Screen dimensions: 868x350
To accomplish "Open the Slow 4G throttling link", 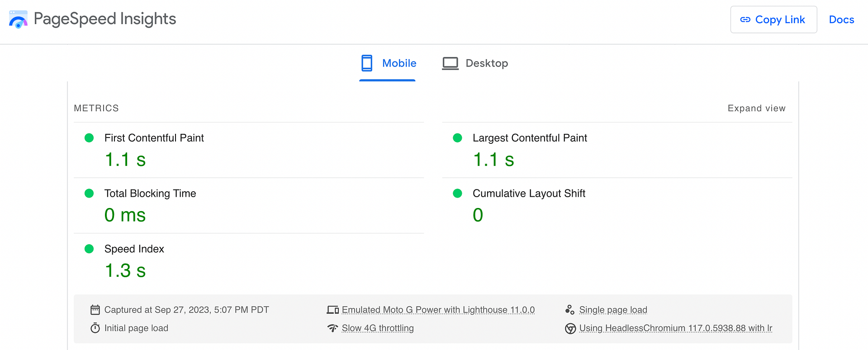I will tap(378, 328).
